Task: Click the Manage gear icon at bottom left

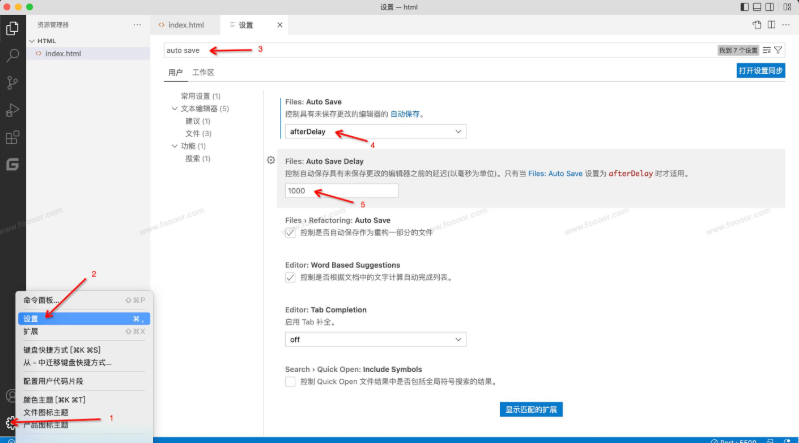Action: (x=12, y=423)
